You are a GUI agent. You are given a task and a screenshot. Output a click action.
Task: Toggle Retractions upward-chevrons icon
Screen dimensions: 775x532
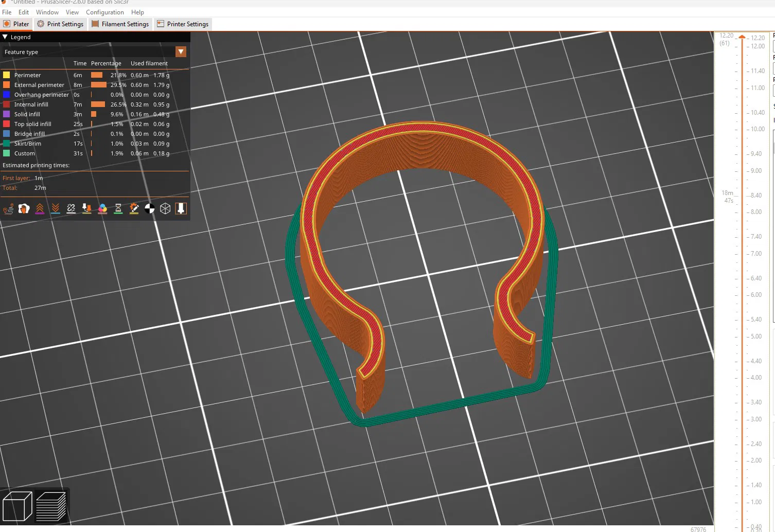40,208
